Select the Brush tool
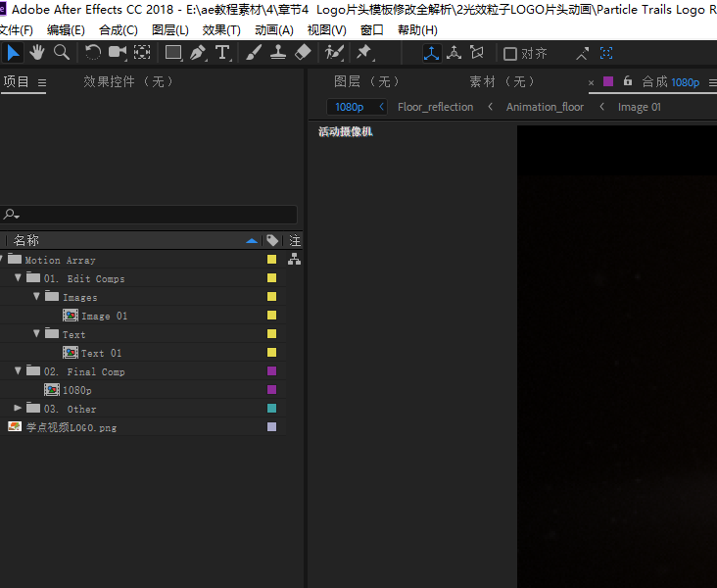The width and height of the screenshot is (717, 588). [254, 53]
